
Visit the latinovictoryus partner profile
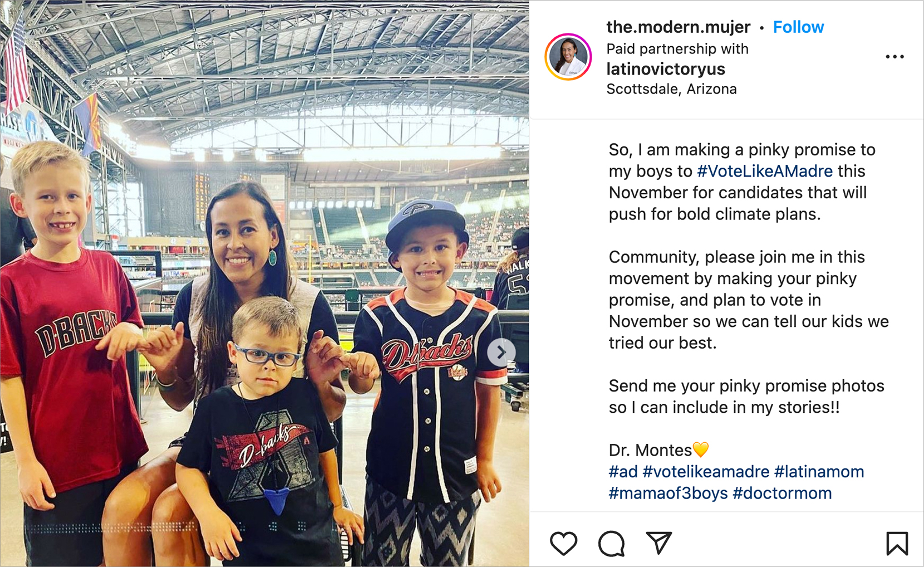pyautogui.click(x=666, y=69)
